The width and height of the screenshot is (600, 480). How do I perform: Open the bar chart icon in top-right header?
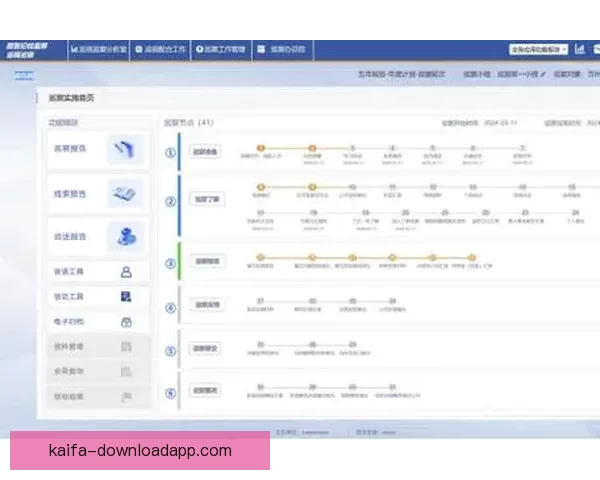coord(580,49)
